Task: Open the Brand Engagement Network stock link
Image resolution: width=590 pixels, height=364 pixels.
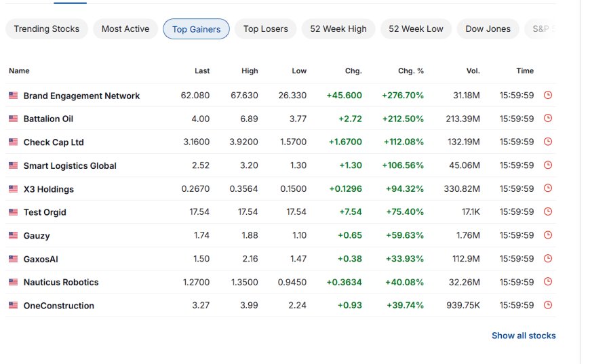Action: coord(81,96)
